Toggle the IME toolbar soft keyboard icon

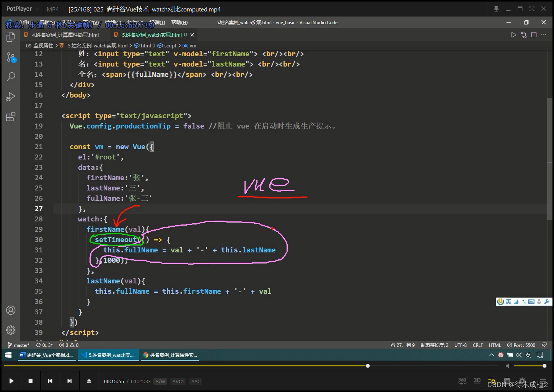[531, 302]
